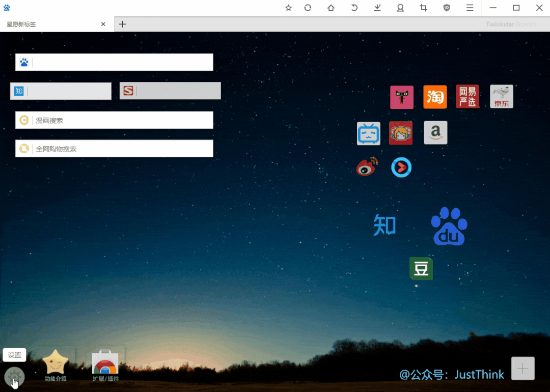Open the 网易严选 shortcut icon
Viewport: 550px width, 392px height.
click(x=468, y=96)
